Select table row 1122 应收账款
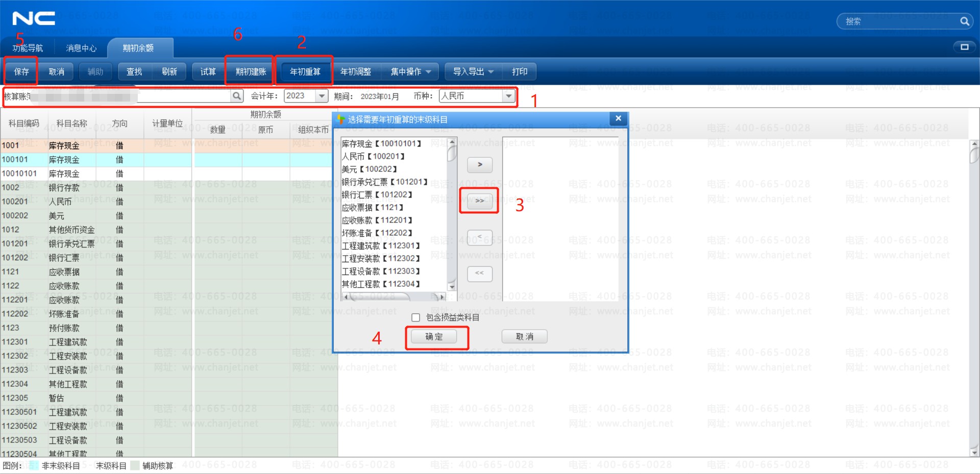 [x=168, y=286]
